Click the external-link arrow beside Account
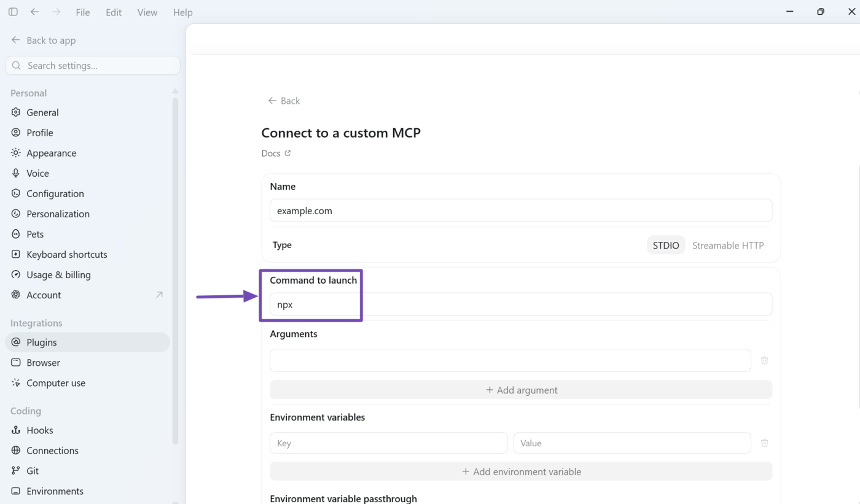 click(159, 295)
